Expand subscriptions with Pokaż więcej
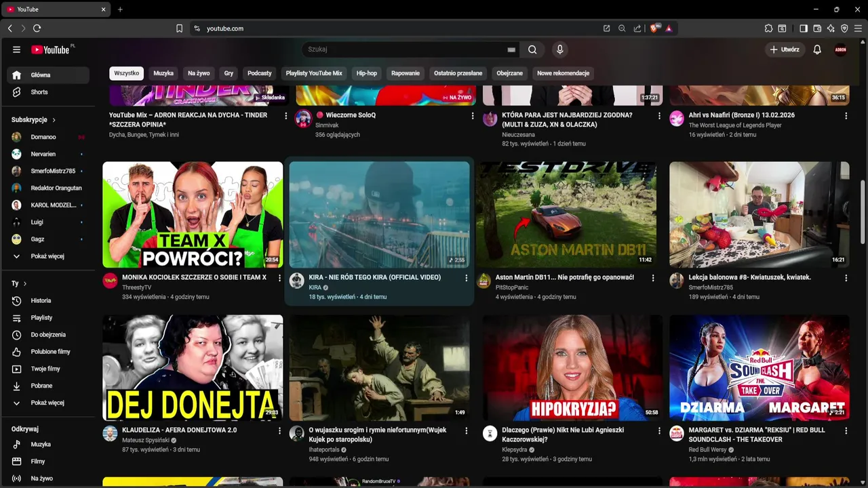 pos(47,256)
